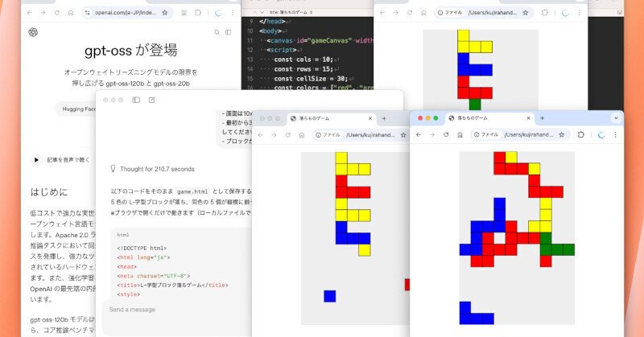Open the profile icon in the front browser
This screenshot has height=337, width=644.
(x=601, y=134)
